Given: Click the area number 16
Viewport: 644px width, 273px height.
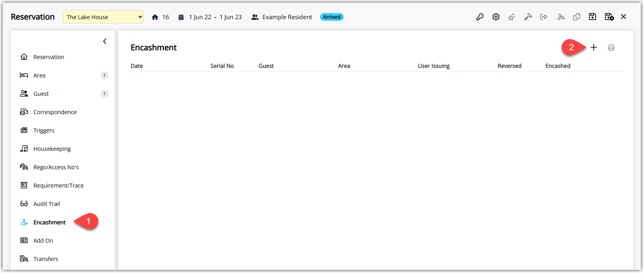Looking at the screenshot, I should point(165,17).
